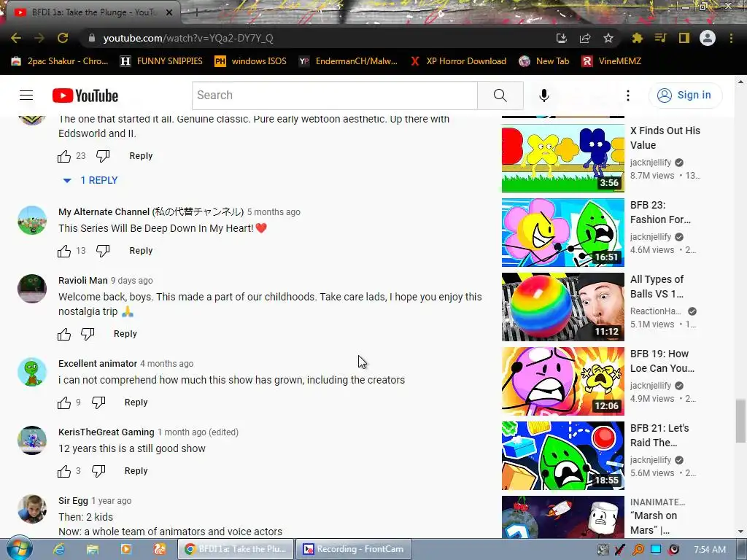Open BFB 19: How Loe Can You thumbnail
This screenshot has height=560, width=747.
click(x=562, y=381)
